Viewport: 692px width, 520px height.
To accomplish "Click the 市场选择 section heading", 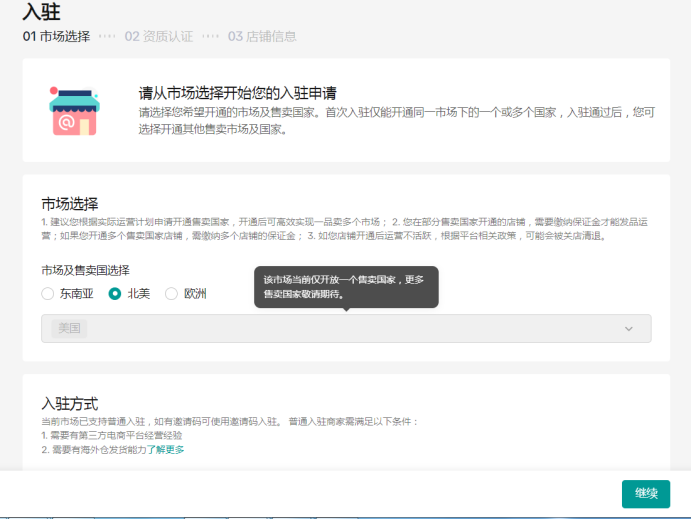I will (x=69, y=204).
